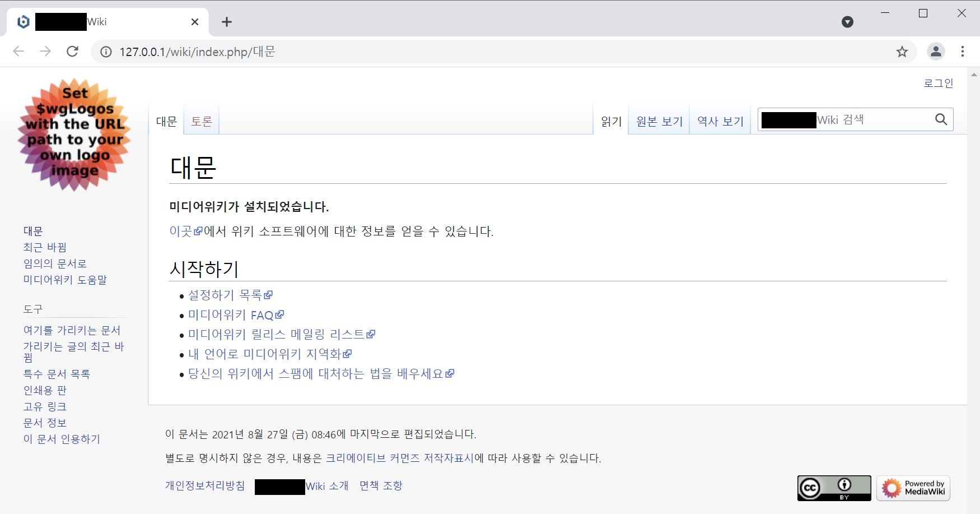Click the Powered by MediaWiki badge

913,488
